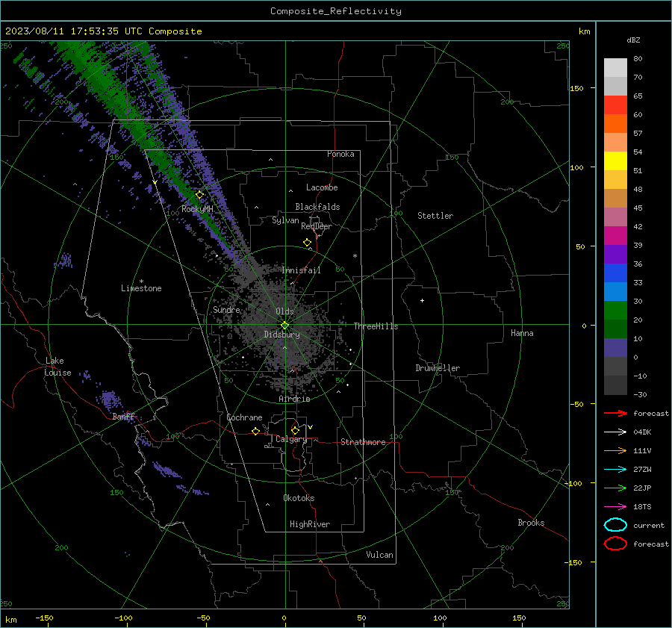The width and height of the screenshot is (672, 628).
Task: Click the green 22JP arrow icon
Action: (x=615, y=488)
